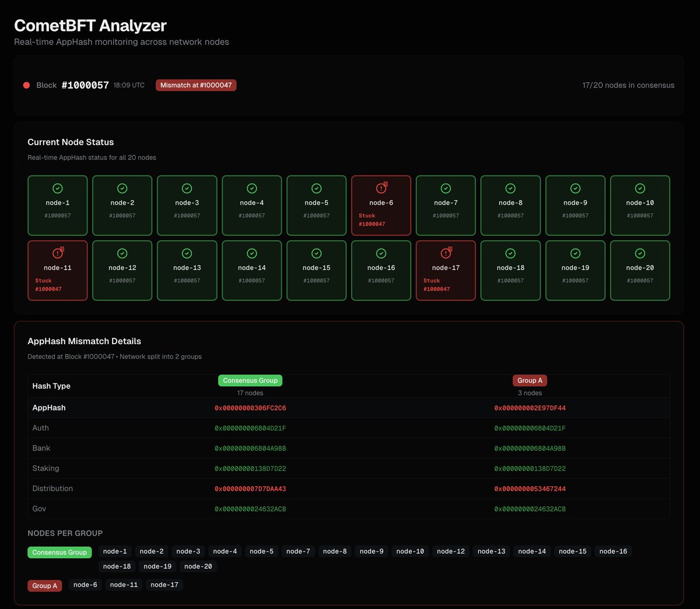Click the AppHash Mismatch Details heading

tap(84, 341)
